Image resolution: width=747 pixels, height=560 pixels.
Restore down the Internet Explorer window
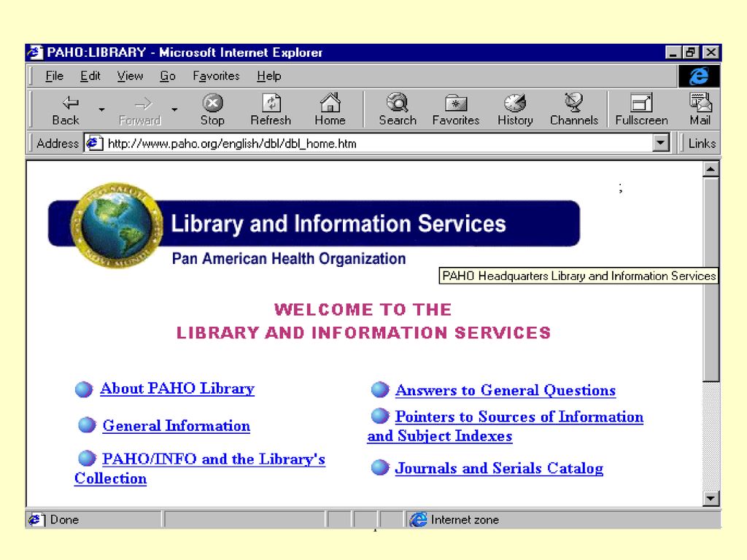tap(691, 52)
